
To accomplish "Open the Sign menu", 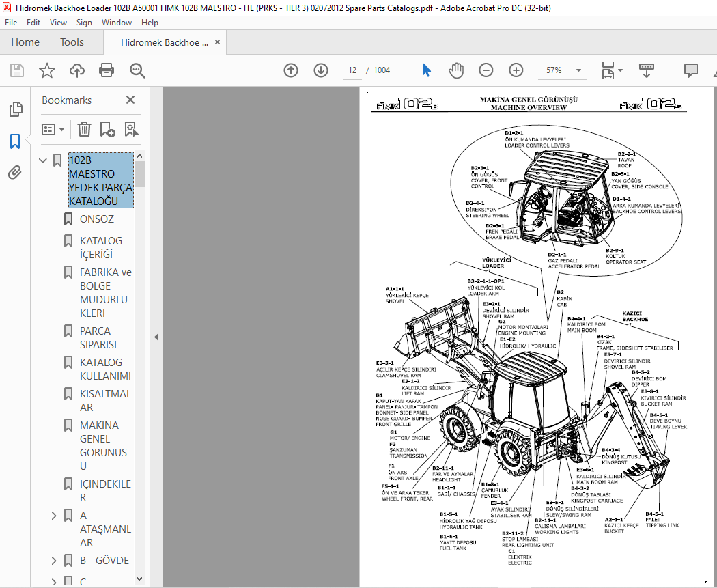I will [x=84, y=23].
